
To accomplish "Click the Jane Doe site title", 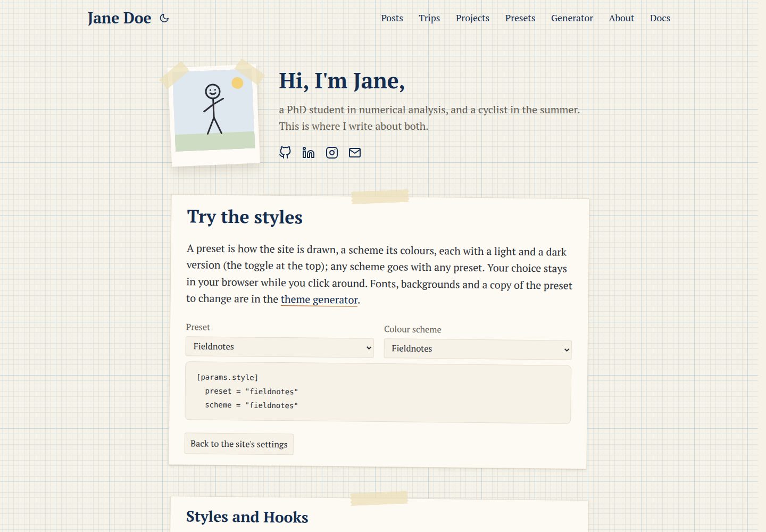I will [120, 18].
